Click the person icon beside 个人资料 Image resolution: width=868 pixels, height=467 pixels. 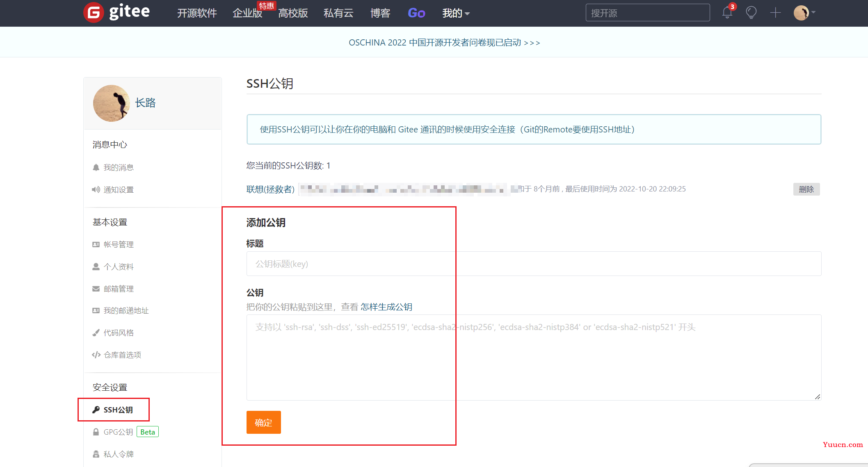pos(96,267)
